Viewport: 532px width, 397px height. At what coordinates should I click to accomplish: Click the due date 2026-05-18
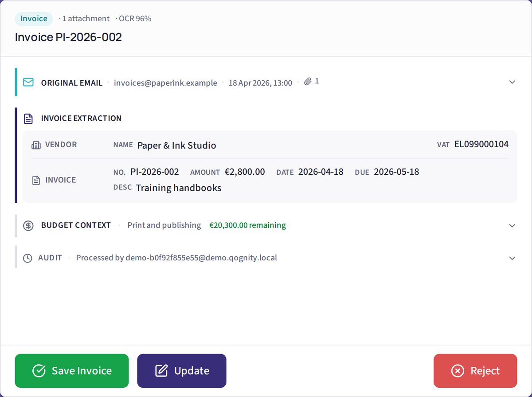396,172
